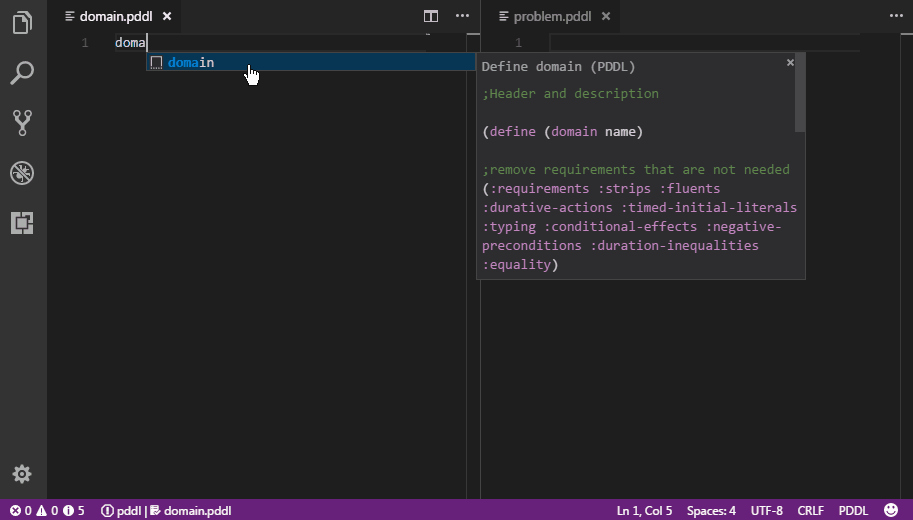Click the 'Define domain (PDDL)' popup title
The image size is (913, 520).
point(558,66)
